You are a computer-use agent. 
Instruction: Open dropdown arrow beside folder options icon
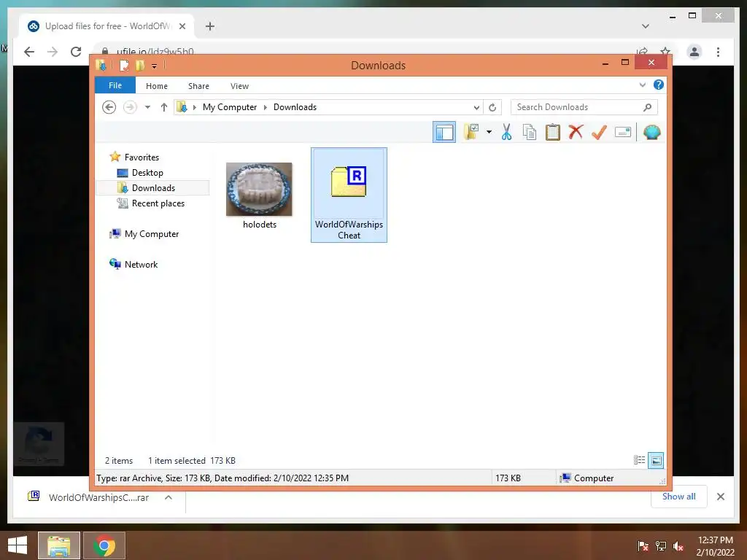point(489,132)
